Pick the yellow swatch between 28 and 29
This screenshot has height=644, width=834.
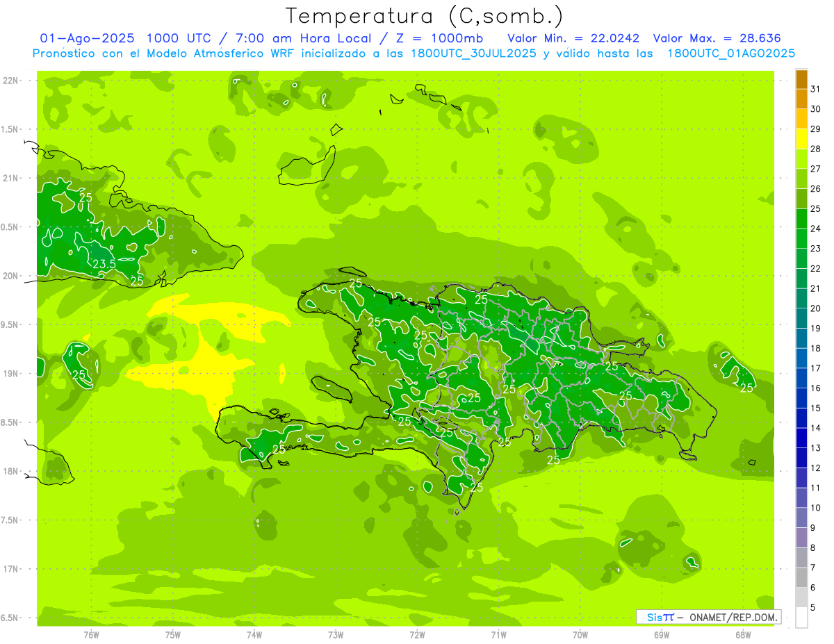tap(801, 139)
